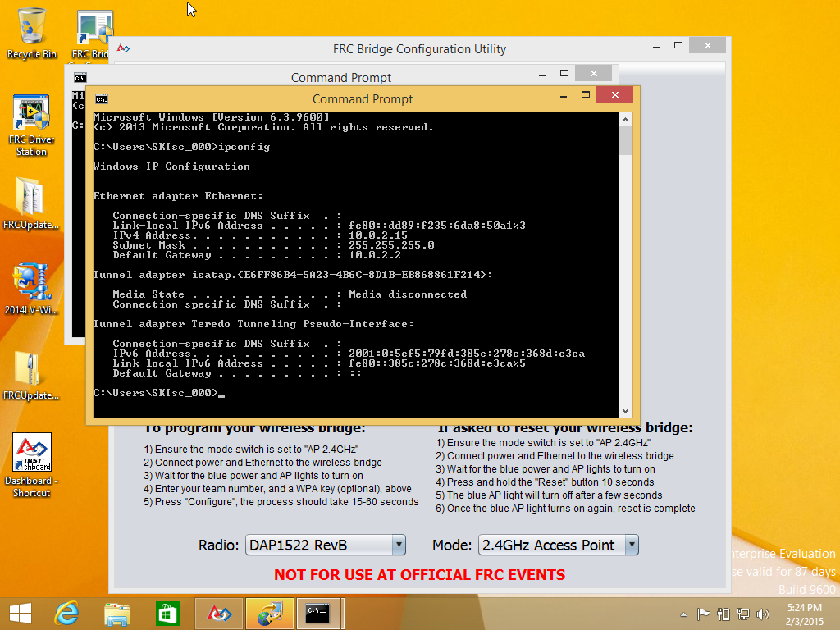Maximize the inactive gray Command Prompt window
Screen dimensions: 840x630
tap(564, 73)
